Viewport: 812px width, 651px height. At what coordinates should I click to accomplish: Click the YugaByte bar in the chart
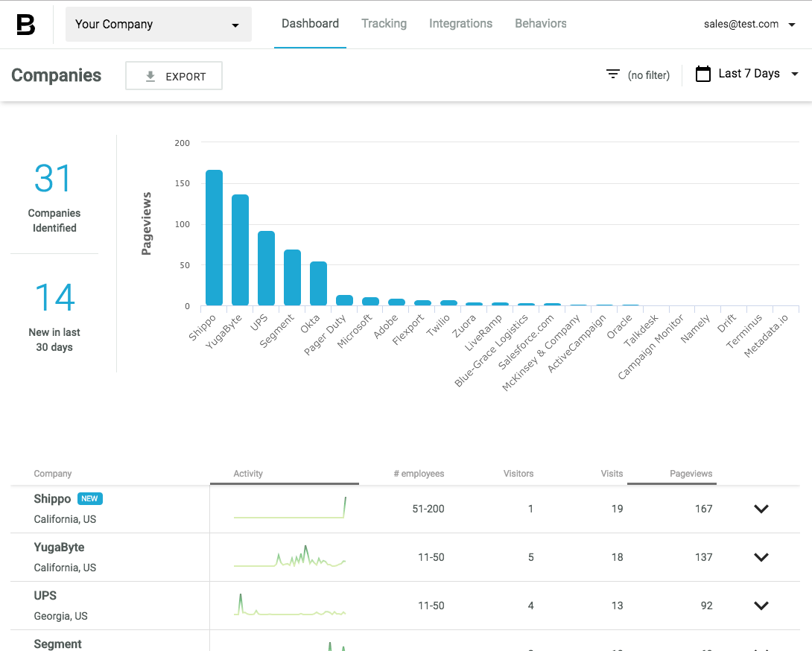241,250
